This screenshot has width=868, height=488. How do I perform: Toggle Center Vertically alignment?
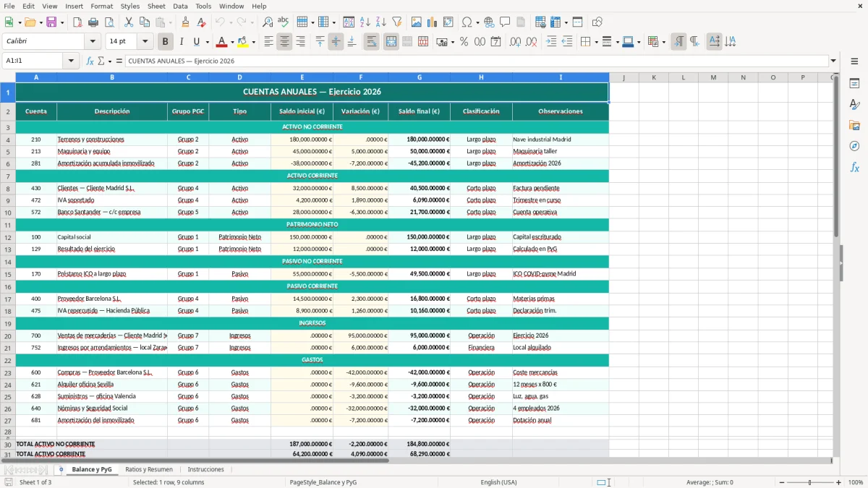336,42
